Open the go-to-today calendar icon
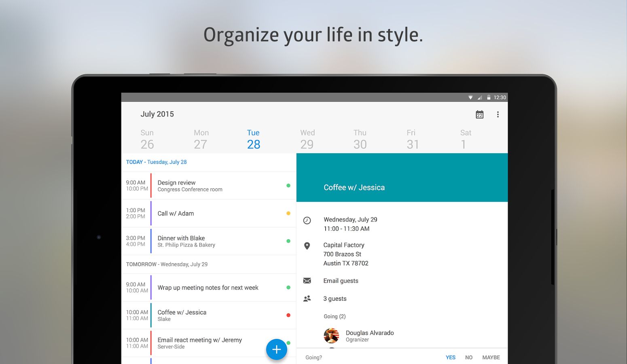The image size is (627, 364). point(479,114)
